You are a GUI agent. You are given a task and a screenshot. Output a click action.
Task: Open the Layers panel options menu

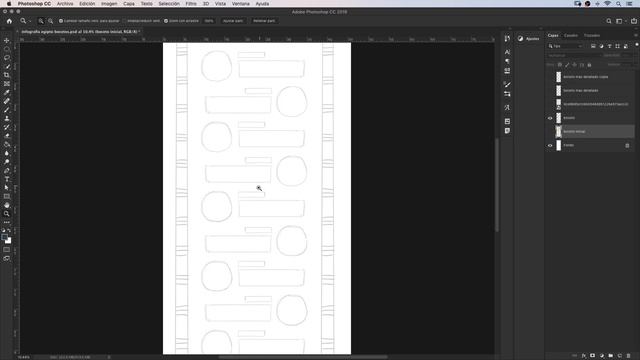tap(636, 36)
